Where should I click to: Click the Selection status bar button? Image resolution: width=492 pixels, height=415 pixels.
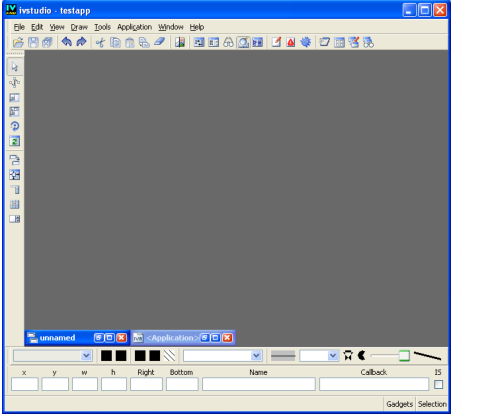(432, 404)
